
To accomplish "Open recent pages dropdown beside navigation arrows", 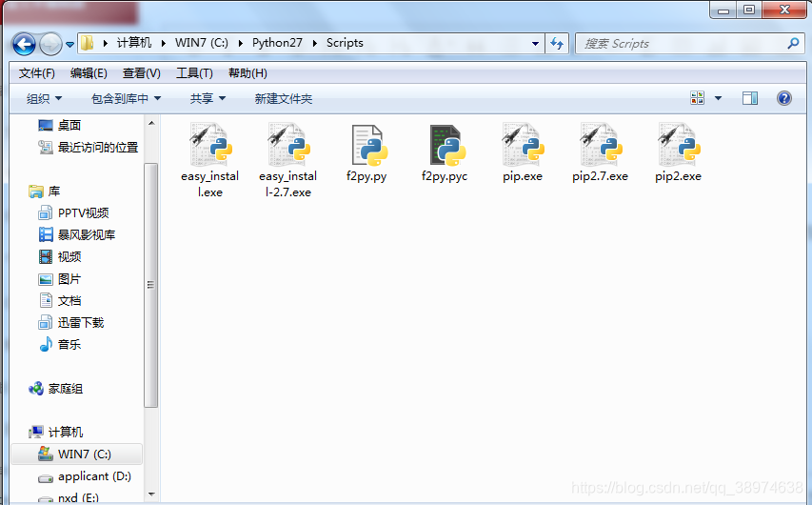I will (69, 45).
